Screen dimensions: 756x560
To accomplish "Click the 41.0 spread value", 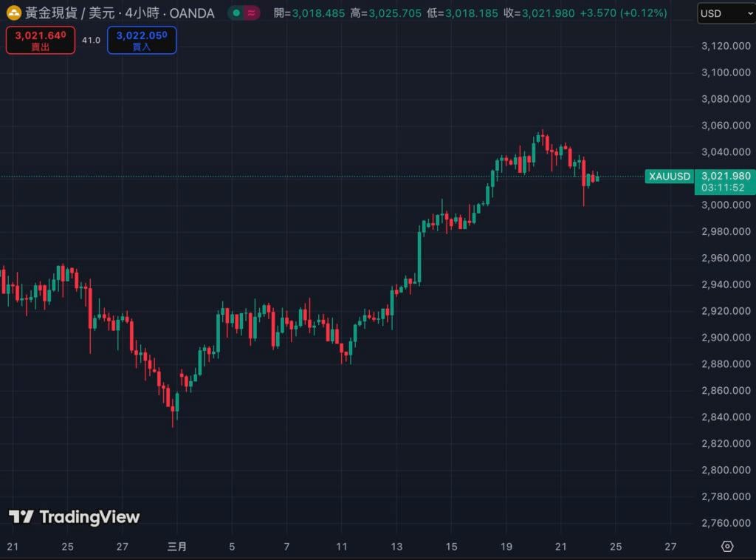I will click(91, 40).
